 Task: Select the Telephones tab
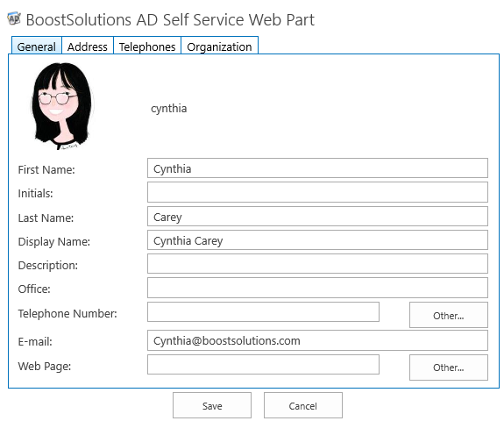tap(147, 46)
